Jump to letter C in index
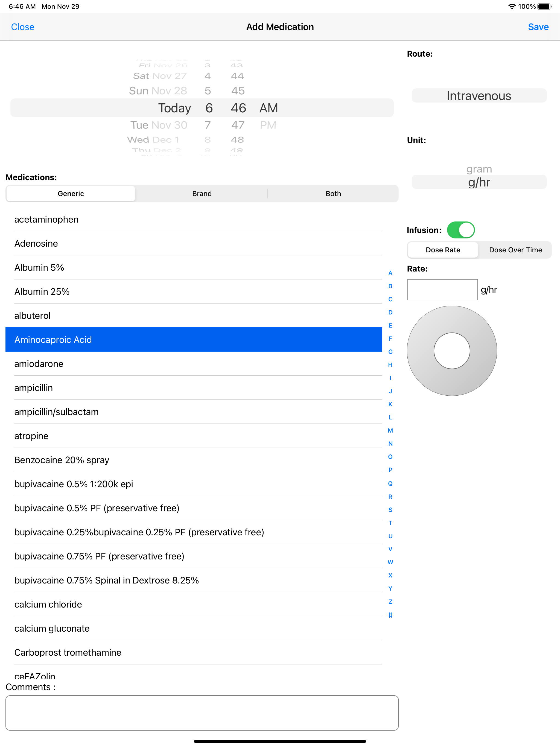This screenshot has width=560, height=747. coord(390,299)
